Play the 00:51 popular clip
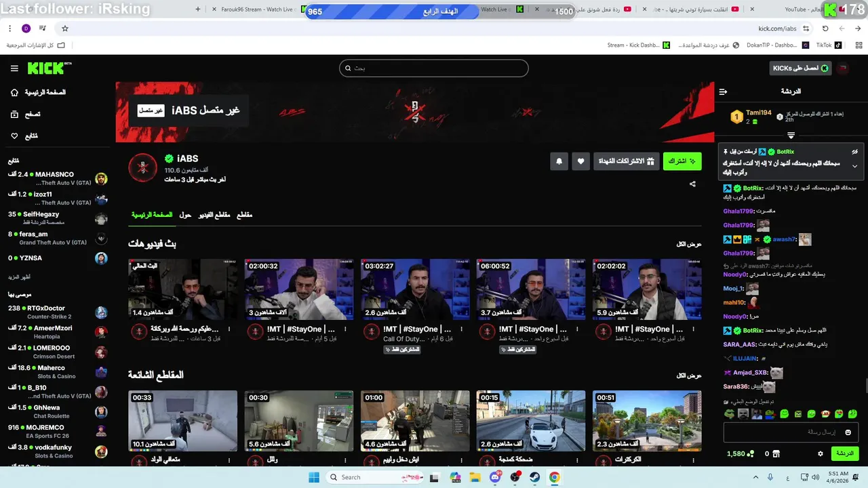868x488 pixels. pos(647,421)
